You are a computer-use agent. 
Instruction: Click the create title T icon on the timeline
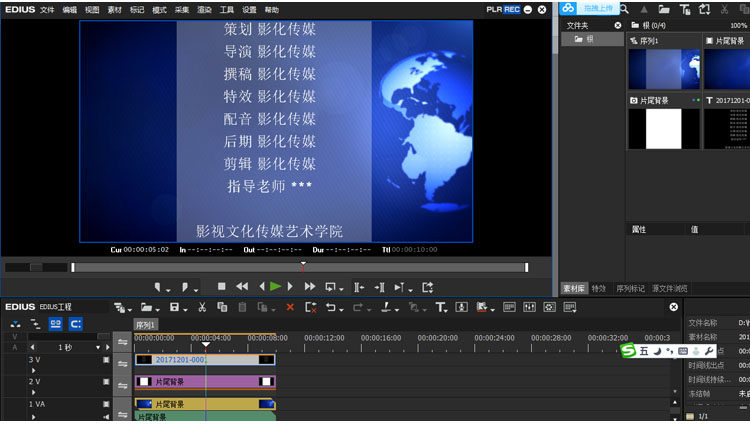440,307
